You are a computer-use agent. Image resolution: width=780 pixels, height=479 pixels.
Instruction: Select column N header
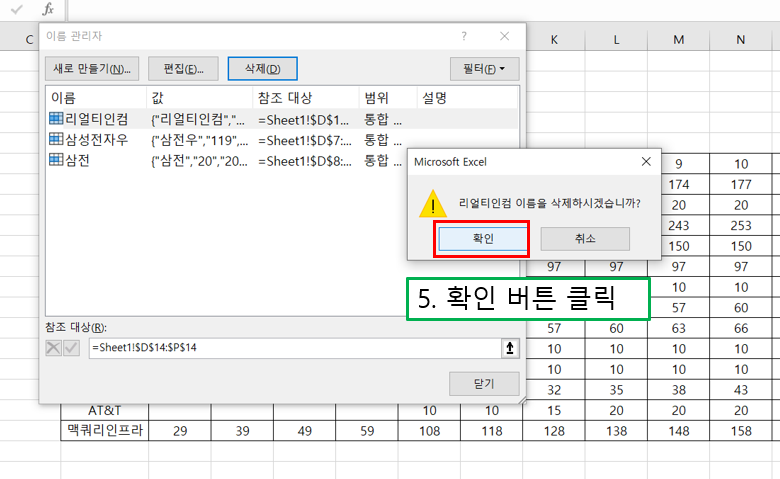741,40
